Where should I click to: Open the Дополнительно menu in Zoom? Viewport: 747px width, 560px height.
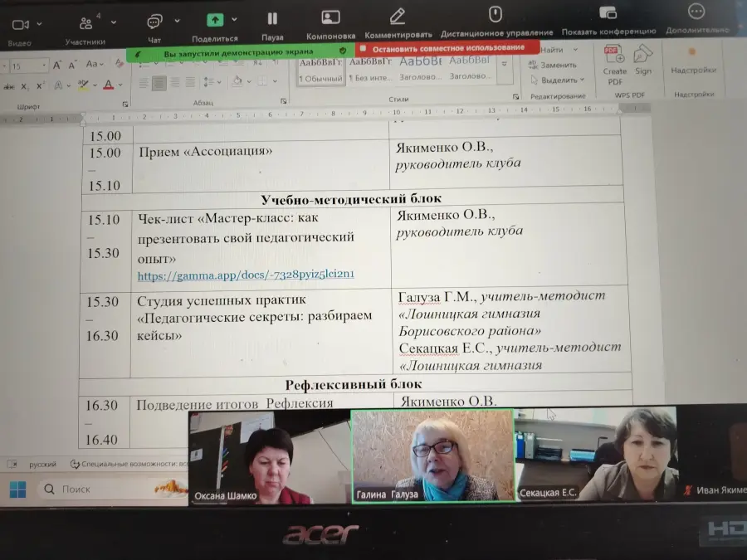click(696, 12)
